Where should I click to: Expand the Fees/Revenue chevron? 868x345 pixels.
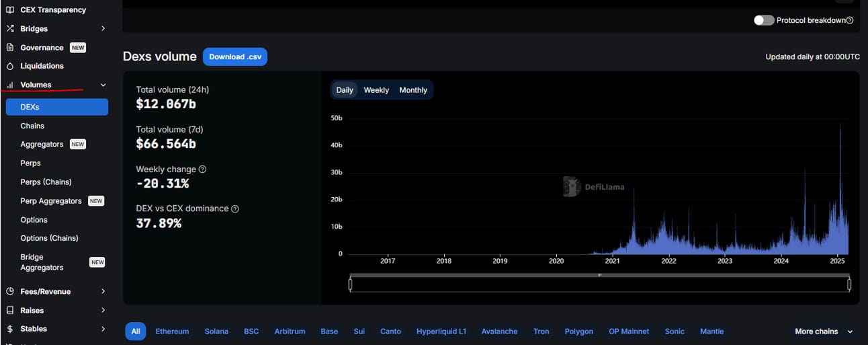coord(103,291)
